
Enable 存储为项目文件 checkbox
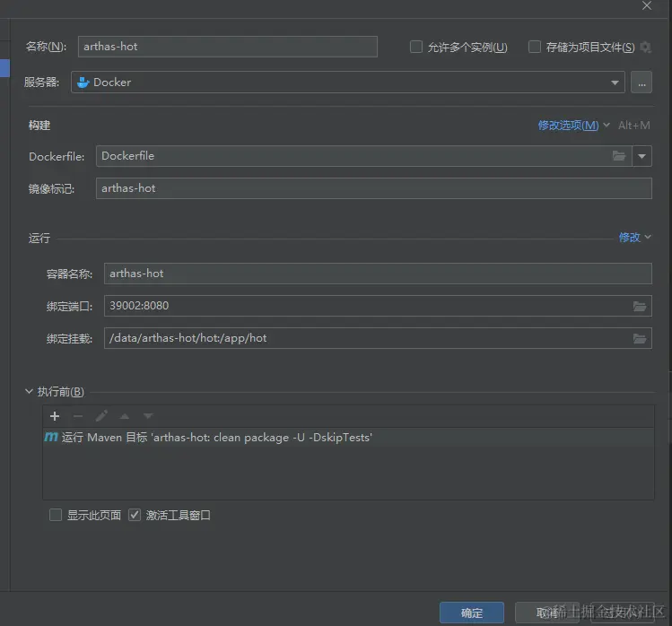(535, 47)
